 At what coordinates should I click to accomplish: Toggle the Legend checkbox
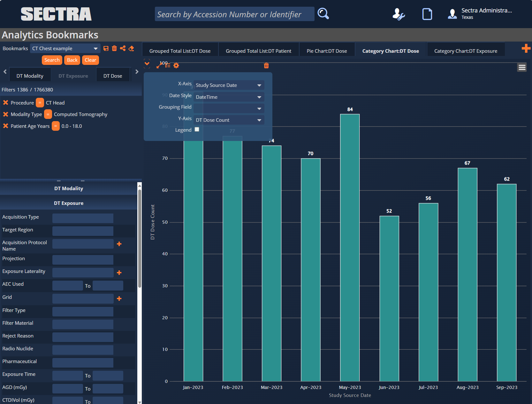[197, 129]
